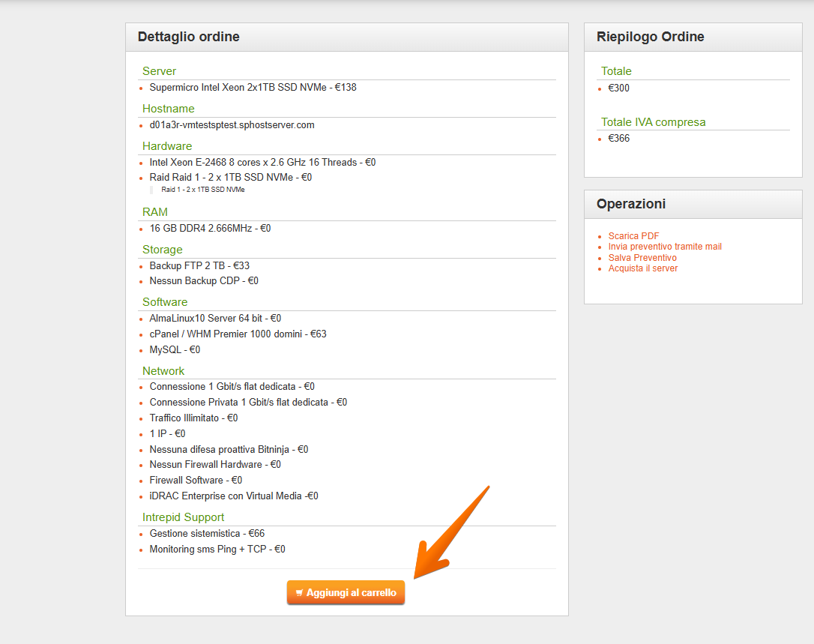814x644 pixels.
Task: Click the €366 total amount
Action: coord(618,139)
